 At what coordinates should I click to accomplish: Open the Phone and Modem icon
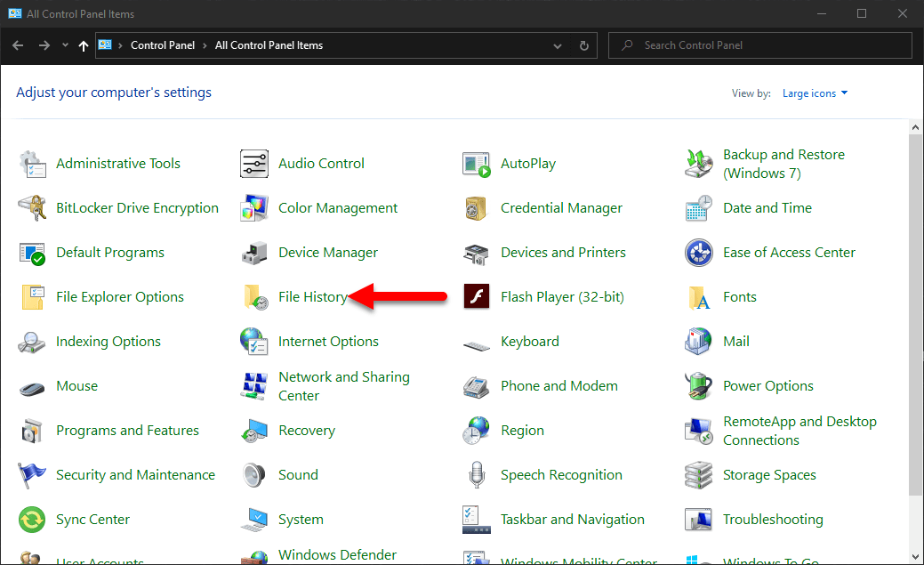pos(477,386)
